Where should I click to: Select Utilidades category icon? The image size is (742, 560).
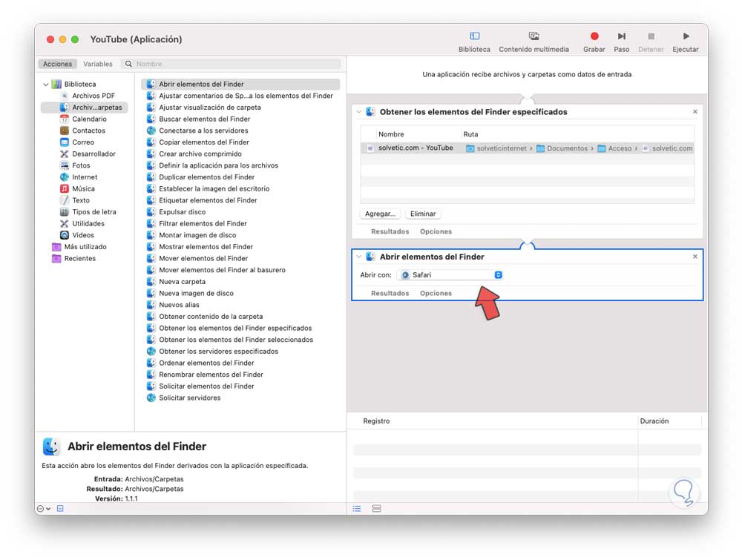[x=65, y=223]
